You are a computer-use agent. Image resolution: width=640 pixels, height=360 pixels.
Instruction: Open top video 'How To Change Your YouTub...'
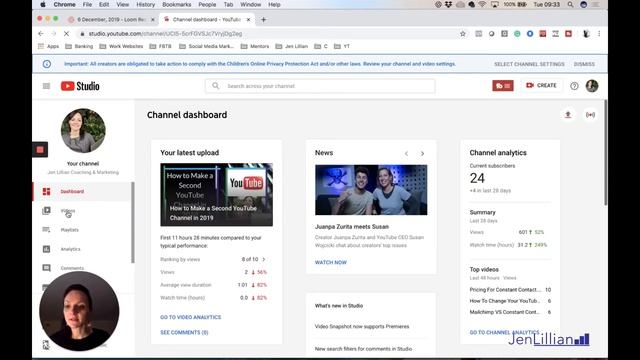click(504, 301)
